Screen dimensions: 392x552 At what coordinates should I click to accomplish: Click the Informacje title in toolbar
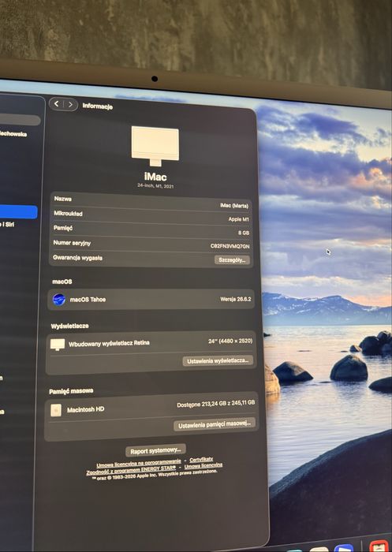pyautogui.click(x=98, y=106)
